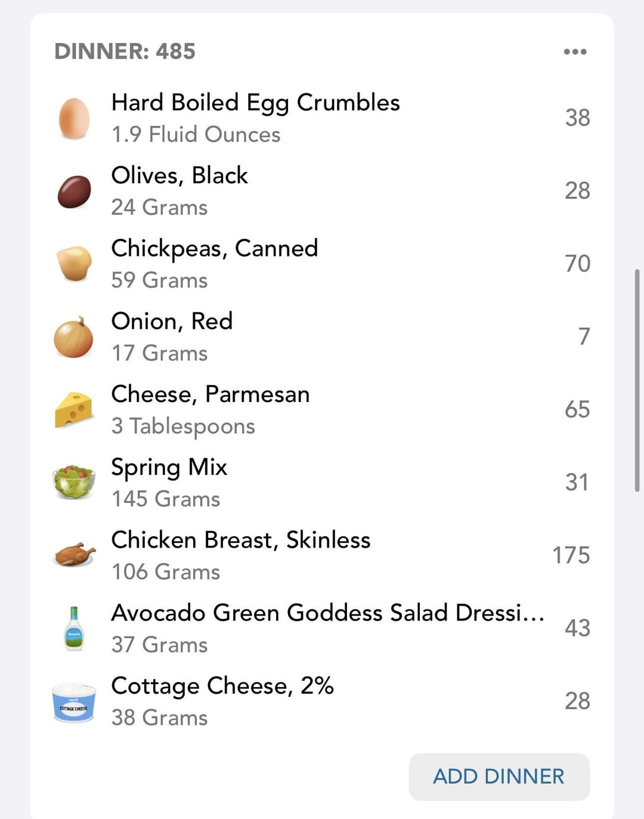The image size is (644, 819).
Task: Tap the egg icon for Hard Boiled Egg Crumbles
Action: click(74, 118)
